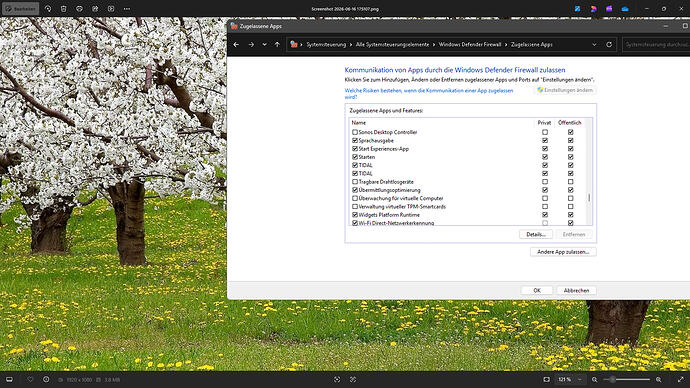This screenshot has width=690, height=388.
Task: Select the Widgets Platform Runtime row text
Action: point(389,215)
